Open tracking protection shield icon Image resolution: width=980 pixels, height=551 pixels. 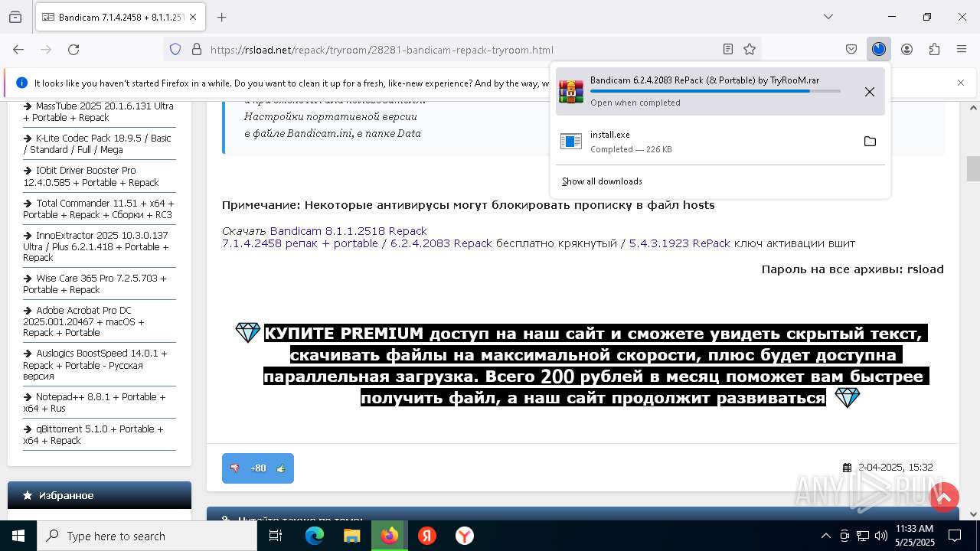[175, 49]
